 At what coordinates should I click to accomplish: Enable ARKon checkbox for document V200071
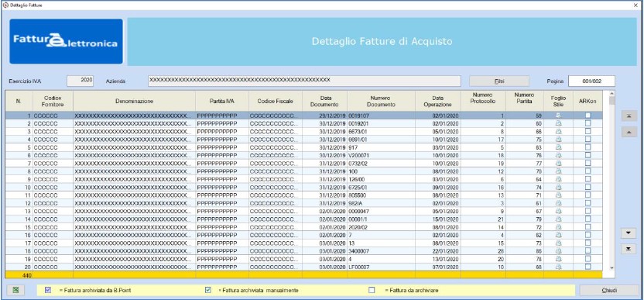(588, 155)
